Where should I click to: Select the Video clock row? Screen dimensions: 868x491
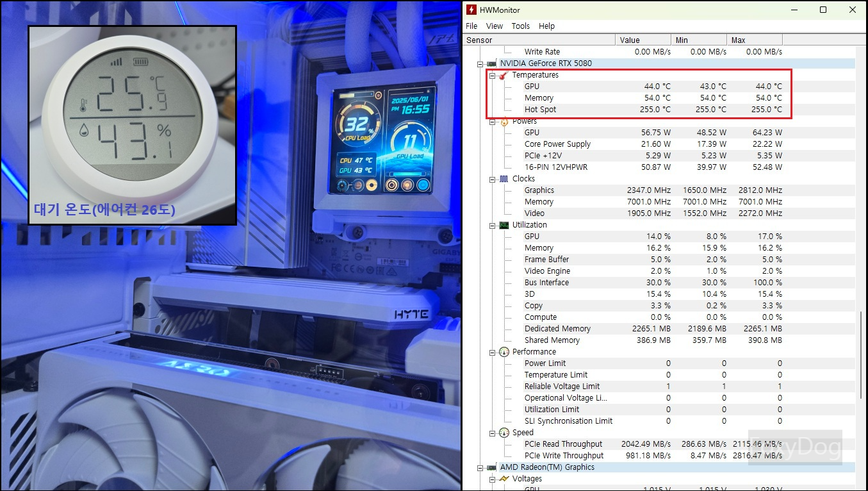pos(659,213)
